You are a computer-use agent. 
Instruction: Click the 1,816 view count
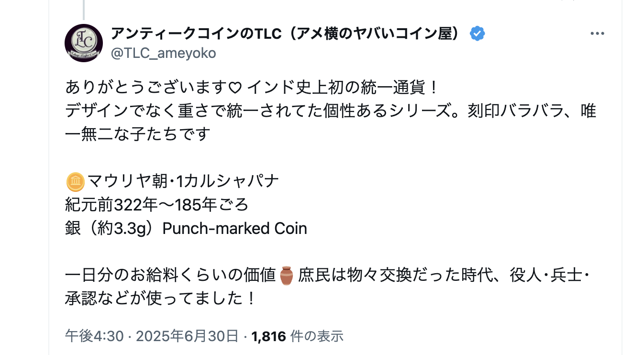[268, 336]
